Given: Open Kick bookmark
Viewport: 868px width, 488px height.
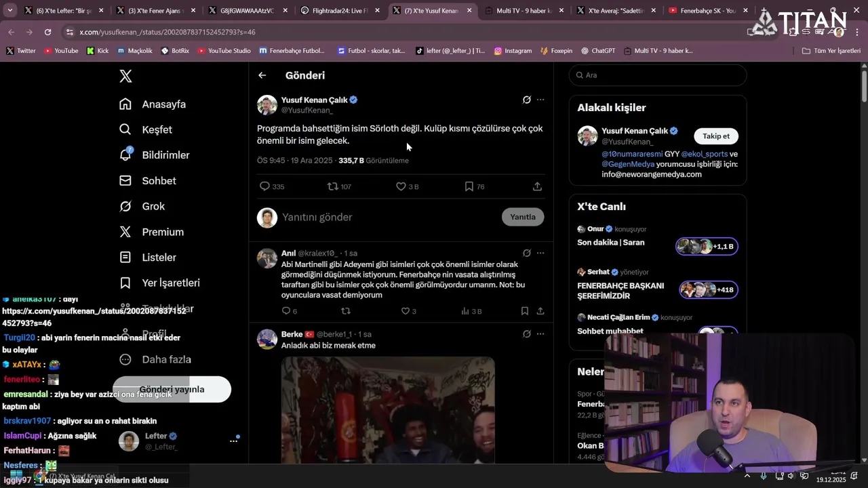Looking at the screenshot, I should pyautogui.click(x=98, y=51).
